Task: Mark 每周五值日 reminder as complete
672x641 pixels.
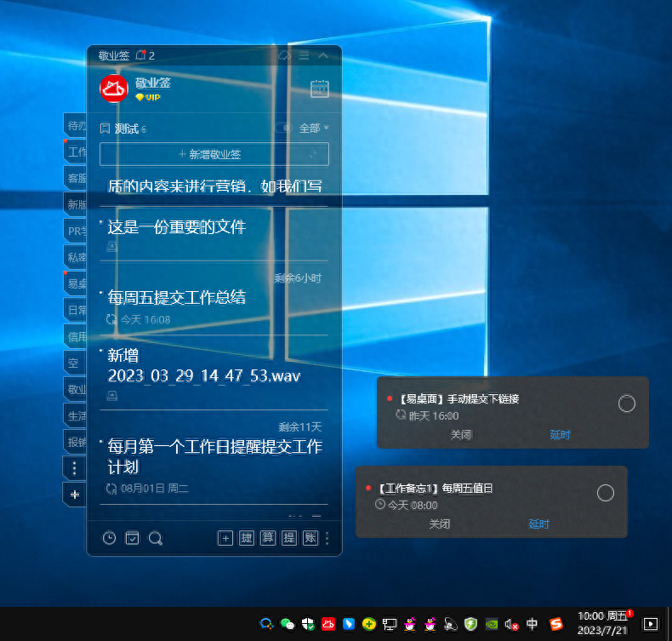Action: tap(605, 493)
